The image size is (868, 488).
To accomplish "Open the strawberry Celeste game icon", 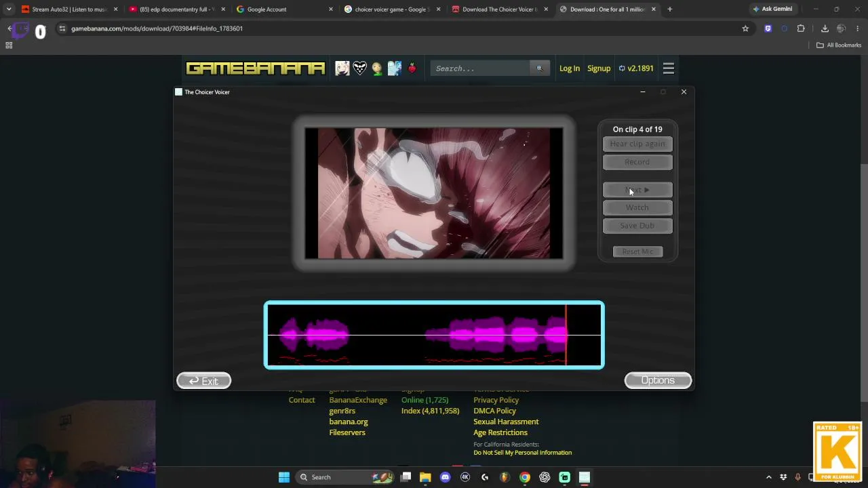I will point(412,68).
